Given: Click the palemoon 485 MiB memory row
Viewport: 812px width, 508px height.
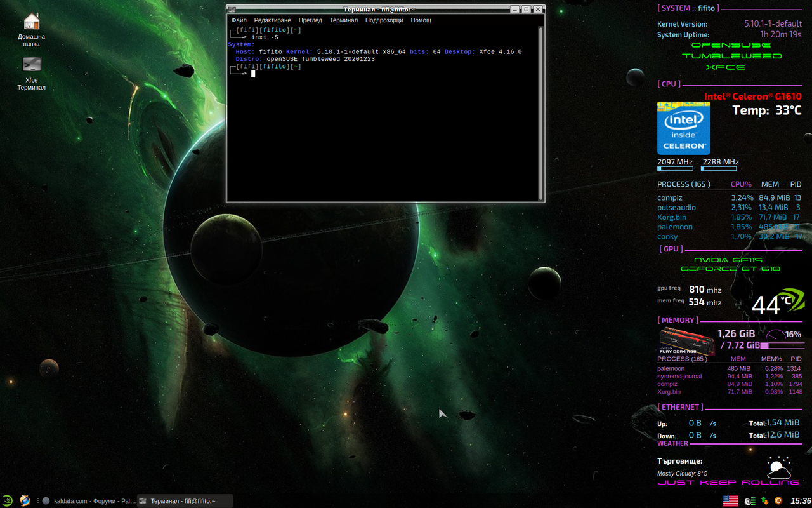Looking at the screenshot, I should (730, 368).
